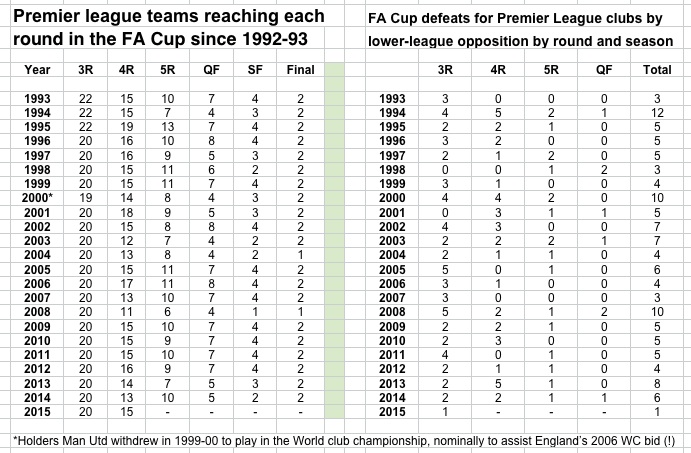Click the 2015 year cell in right table
This screenshot has width=691, height=453.
point(392,412)
